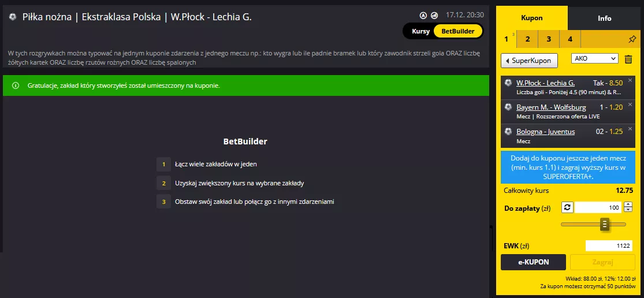Click the soccer ball icon beside Piłka nożna
The width and height of the screenshot is (644, 298).
pyautogui.click(x=13, y=17)
